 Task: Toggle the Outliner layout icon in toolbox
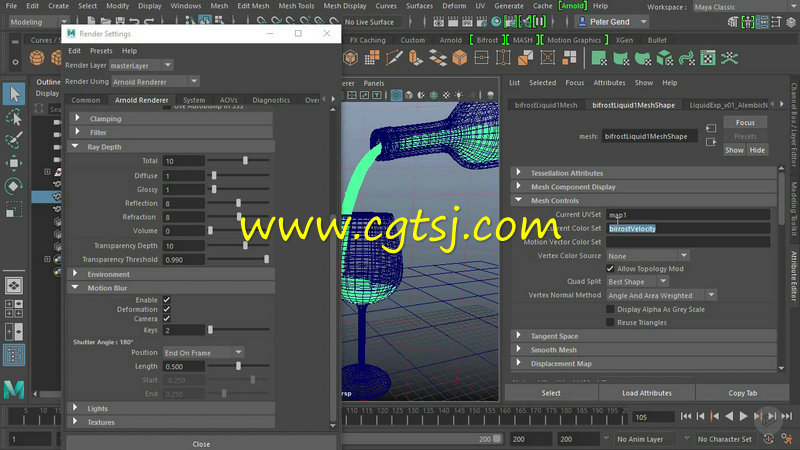click(14, 355)
